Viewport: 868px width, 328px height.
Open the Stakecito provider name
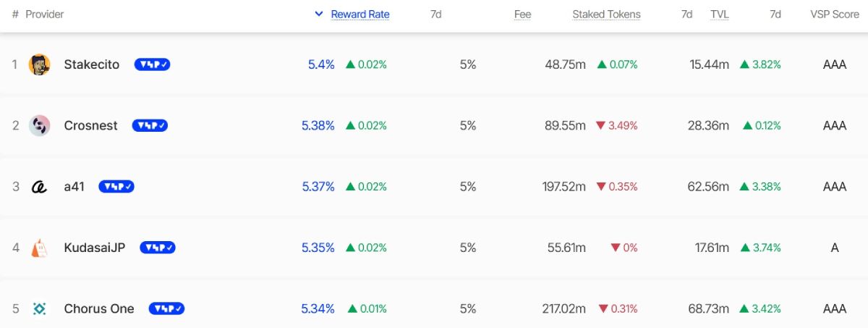coord(92,64)
